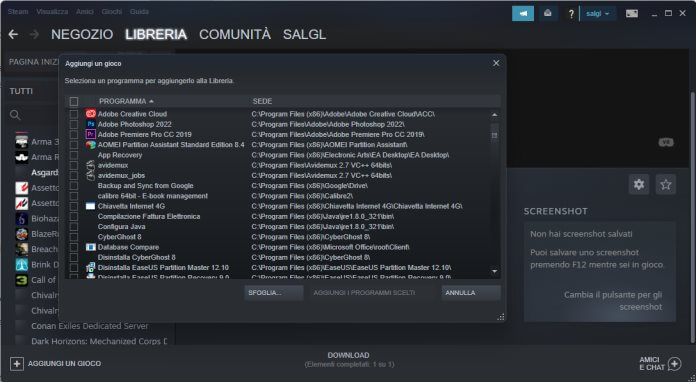Viewport: 696px width, 382px height.
Task: Click the SFOGLIA... button
Action: coord(274,293)
